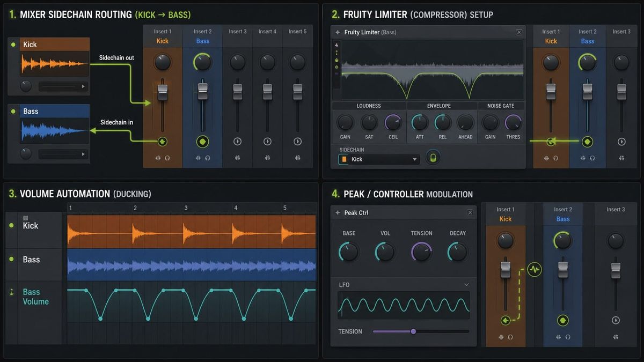This screenshot has width=644, height=362.
Task: Click bar 3 marker in the playlist ruler
Action: point(186,208)
